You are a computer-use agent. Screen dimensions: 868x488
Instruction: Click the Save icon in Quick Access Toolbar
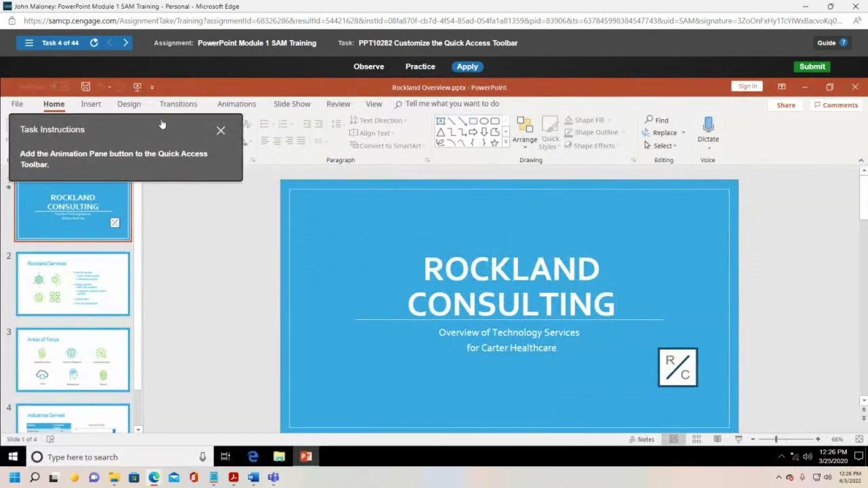click(x=85, y=87)
